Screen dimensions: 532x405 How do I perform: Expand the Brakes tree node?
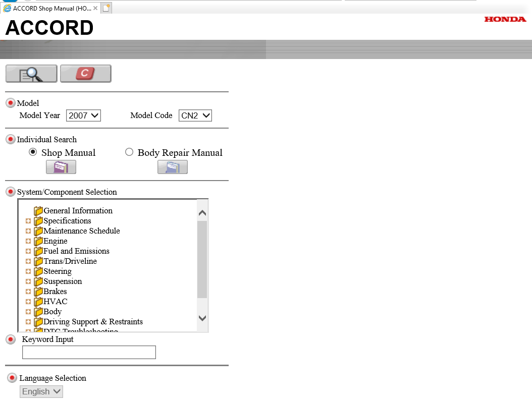point(28,292)
